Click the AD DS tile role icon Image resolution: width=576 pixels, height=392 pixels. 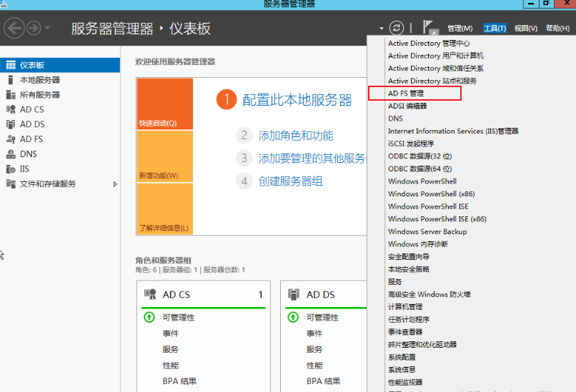tap(294, 294)
